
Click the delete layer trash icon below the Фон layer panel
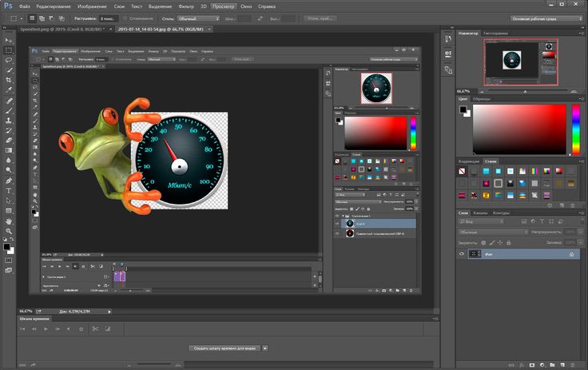(x=572, y=364)
